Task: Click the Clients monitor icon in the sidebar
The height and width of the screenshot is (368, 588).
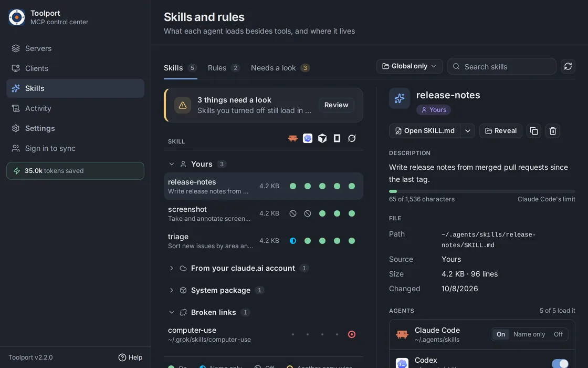Action: point(16,68)
